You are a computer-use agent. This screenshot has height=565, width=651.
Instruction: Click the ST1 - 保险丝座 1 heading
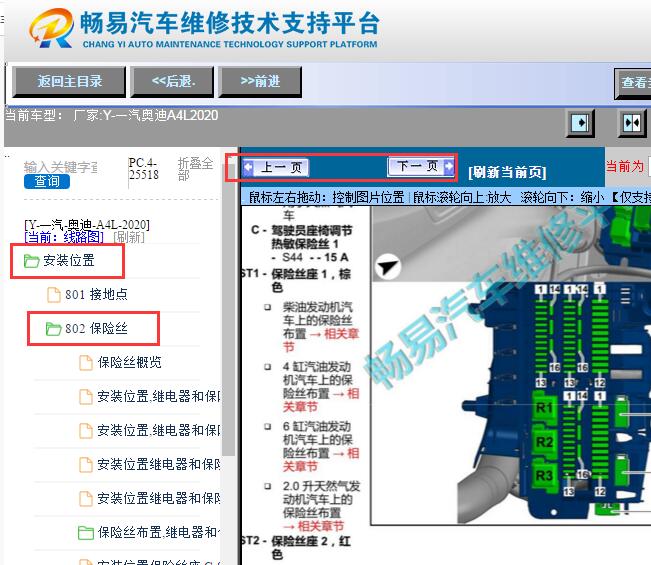[x=296, y=280]
